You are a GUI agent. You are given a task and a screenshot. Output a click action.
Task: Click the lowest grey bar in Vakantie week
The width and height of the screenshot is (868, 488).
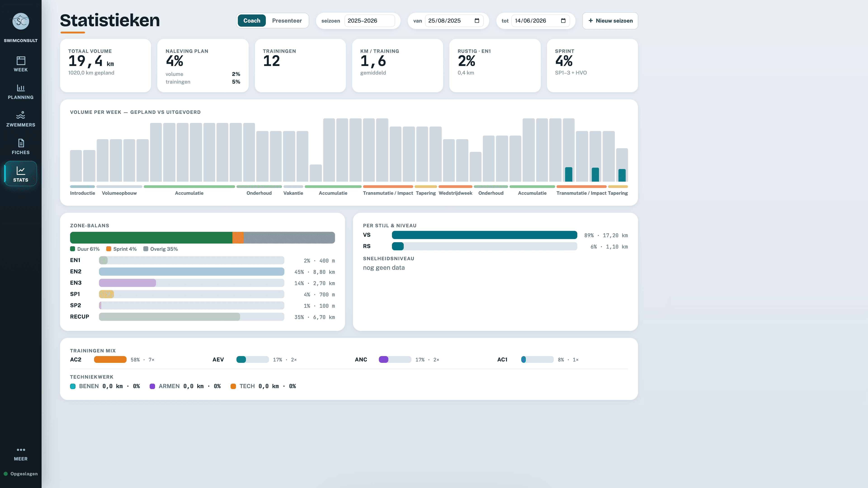pos(315,173)
